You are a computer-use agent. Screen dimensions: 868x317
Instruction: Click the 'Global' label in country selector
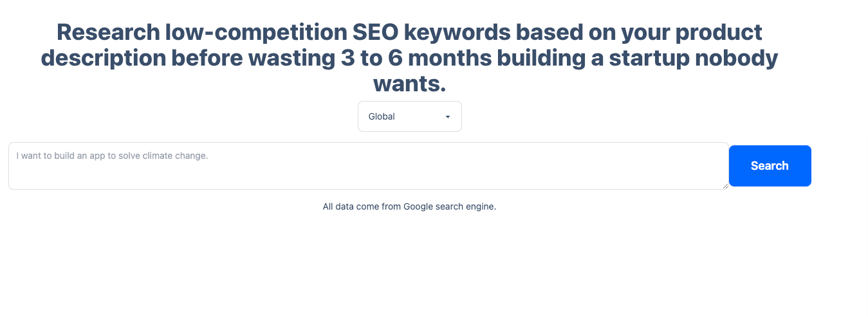pyautogui.click(x=382, y=116)
